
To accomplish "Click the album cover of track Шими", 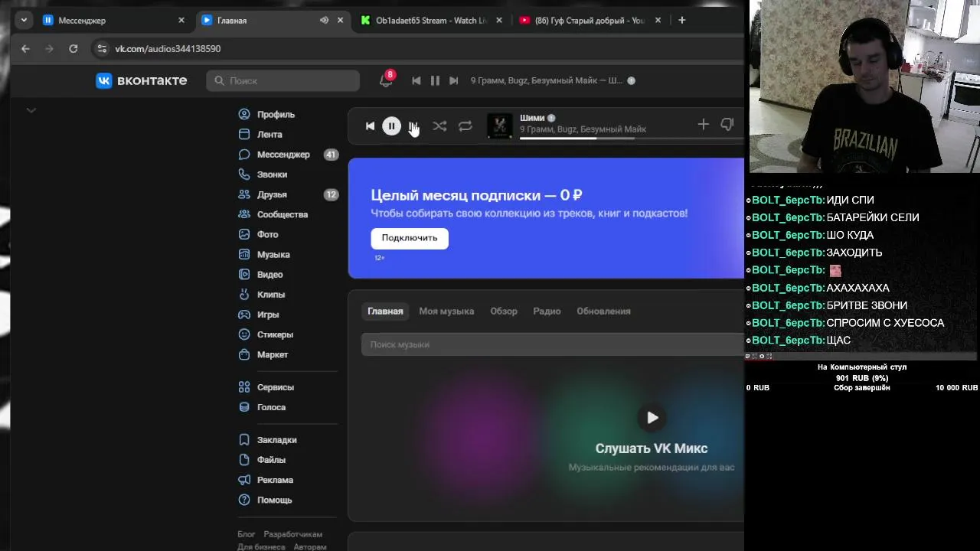I will [x=500, y=126].
